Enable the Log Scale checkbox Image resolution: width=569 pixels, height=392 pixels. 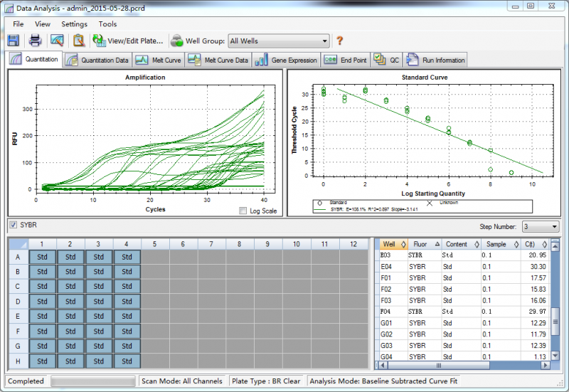pos(244,211)
